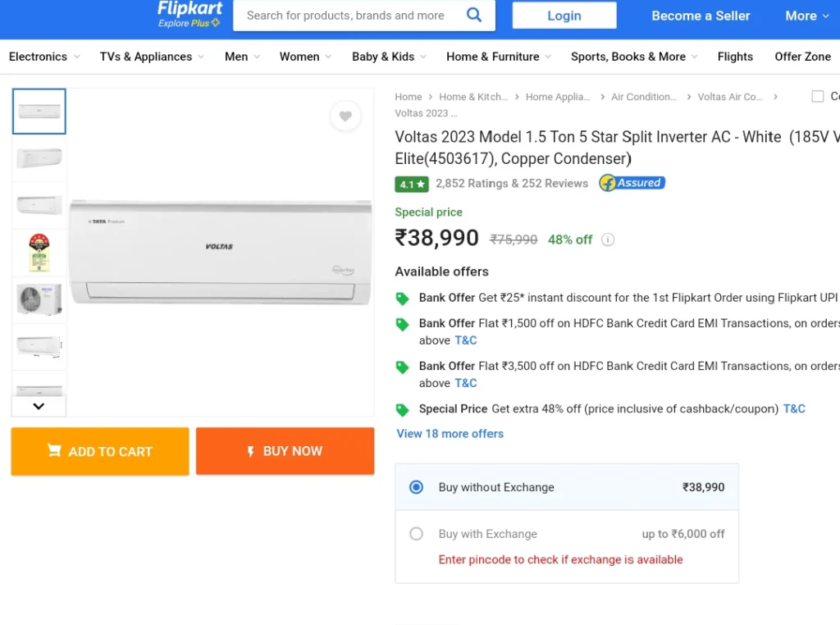
Task: Click the main Voltas AC product image
Action: coord(220,253)
